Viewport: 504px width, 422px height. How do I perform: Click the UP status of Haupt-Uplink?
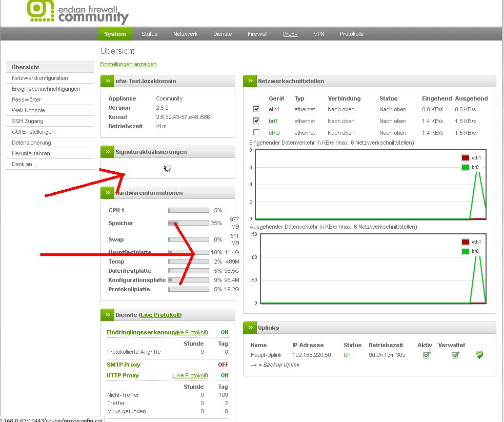347,355
